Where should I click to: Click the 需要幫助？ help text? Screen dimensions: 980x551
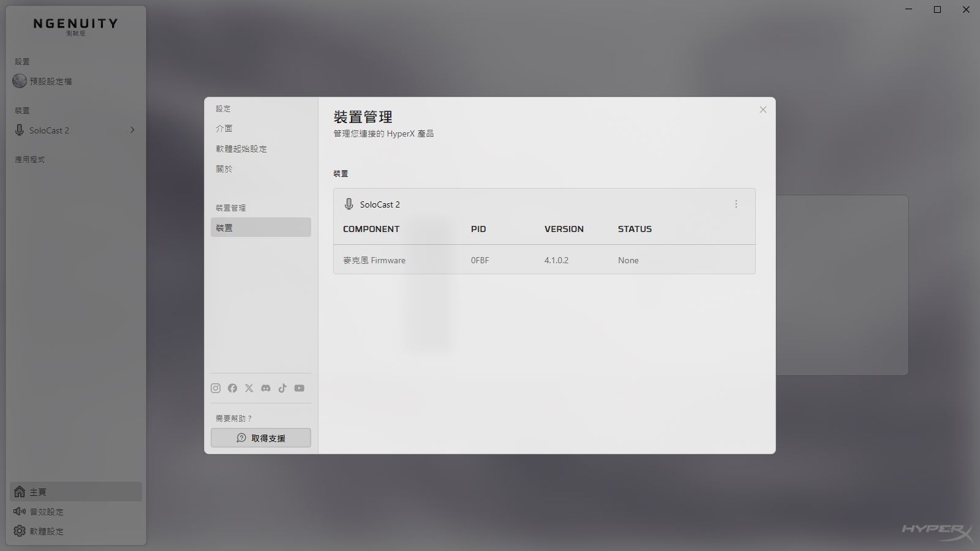tap(234, 418)
